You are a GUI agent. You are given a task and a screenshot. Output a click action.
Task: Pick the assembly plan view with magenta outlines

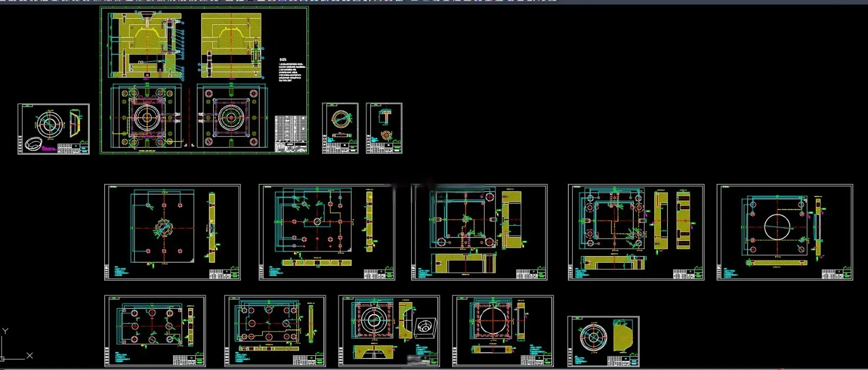146,116
